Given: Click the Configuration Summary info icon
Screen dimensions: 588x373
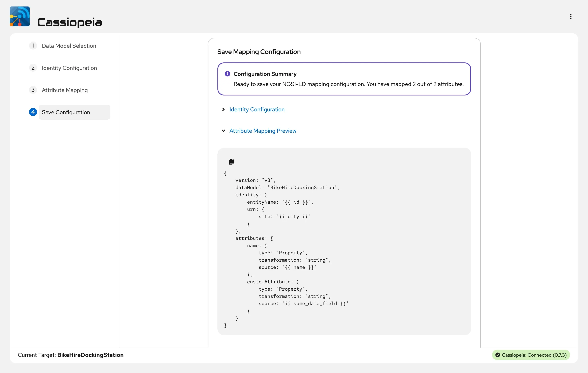Looking at the screenshot, I should [x=227, y=74].
